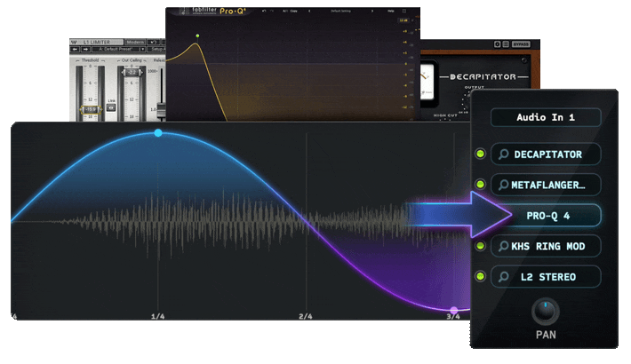Viewport: 631px width, 364px height.
Task: Click the L1 Limiter Link button
Action: pos(111,107)
